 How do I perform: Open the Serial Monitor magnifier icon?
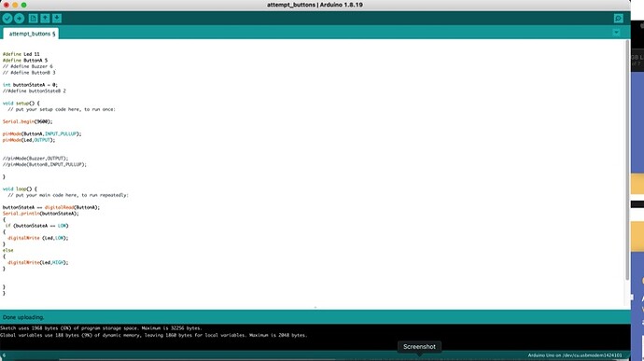click(618, 19)
